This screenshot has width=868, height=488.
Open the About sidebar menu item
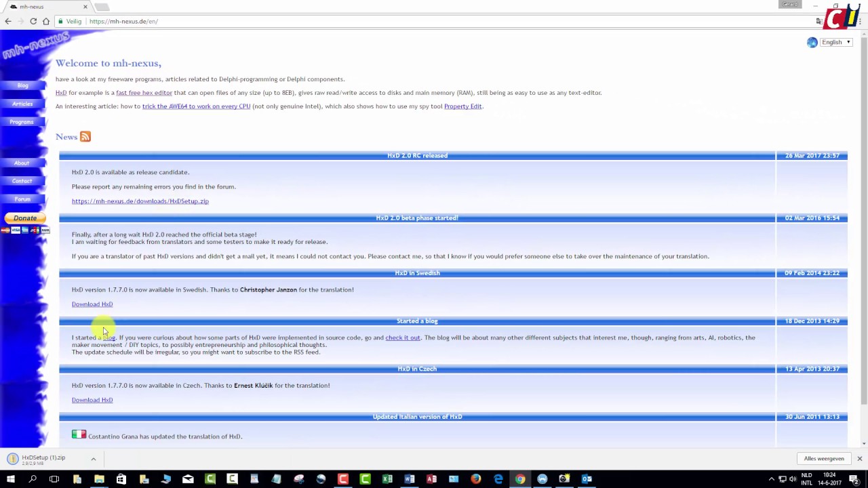click(22, 163)
